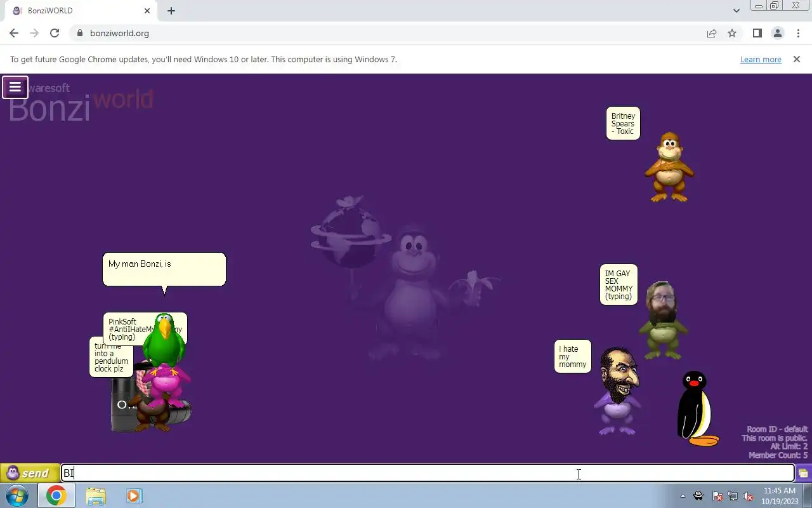Viewport: 812px width, 508px height.
Task: Click the muted volume tray icon
Action: pyautogui.click(x=748, y=496)
